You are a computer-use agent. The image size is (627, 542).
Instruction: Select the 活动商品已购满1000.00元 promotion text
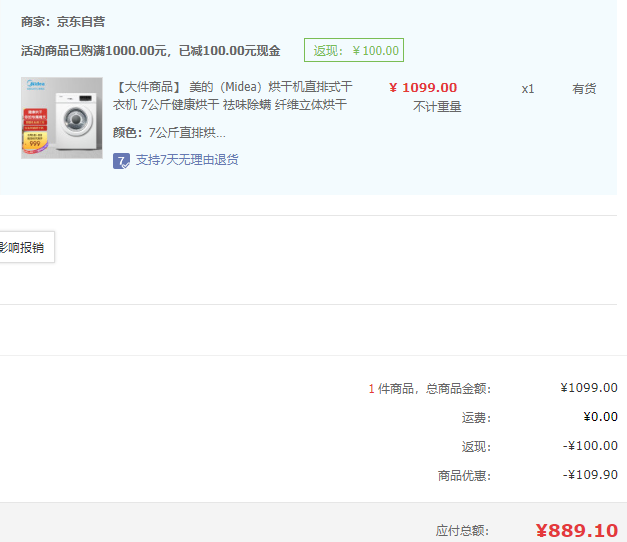pyautogui.click(x=151, y=51)
